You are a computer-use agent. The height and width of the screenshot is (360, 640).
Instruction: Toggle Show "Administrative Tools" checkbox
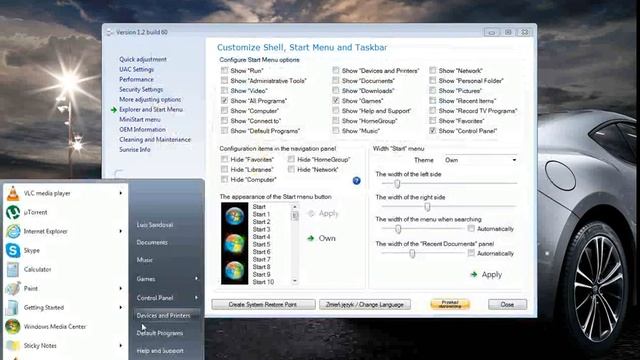(224, 81)
